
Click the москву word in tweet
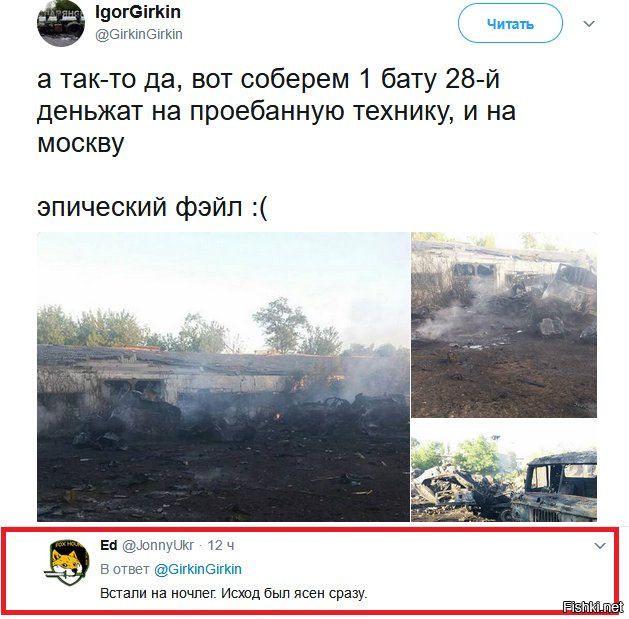click(81, 143)
